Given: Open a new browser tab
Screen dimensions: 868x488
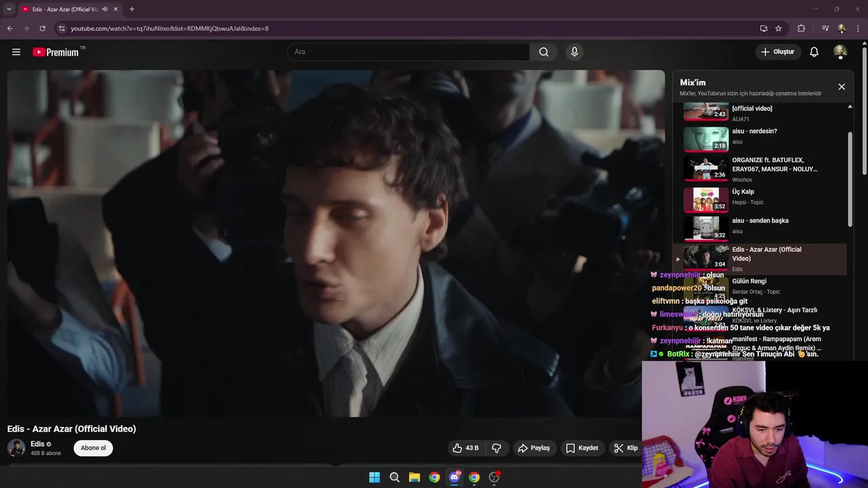Looking at the screenshot, I should 132,9.
